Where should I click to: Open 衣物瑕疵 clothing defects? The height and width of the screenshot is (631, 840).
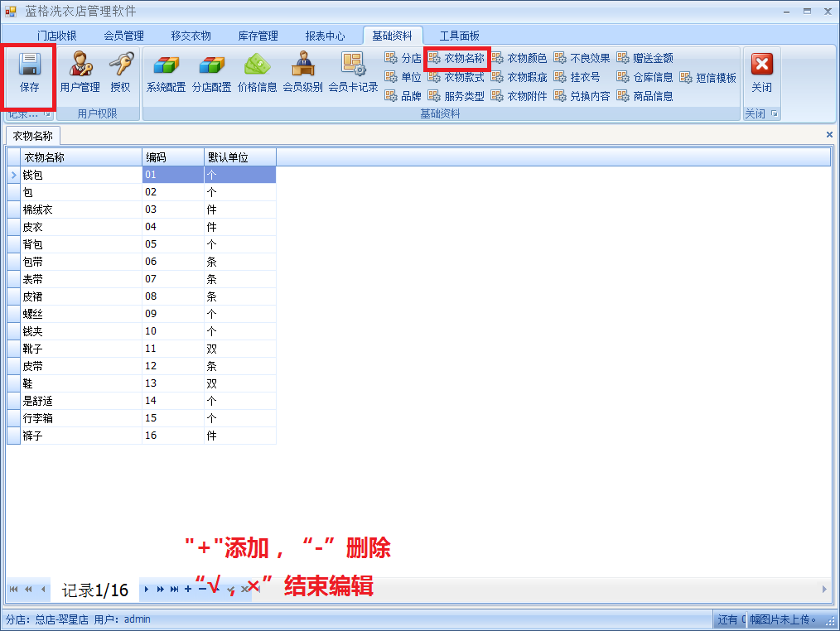pyautogui.click(x=519, y=77)
